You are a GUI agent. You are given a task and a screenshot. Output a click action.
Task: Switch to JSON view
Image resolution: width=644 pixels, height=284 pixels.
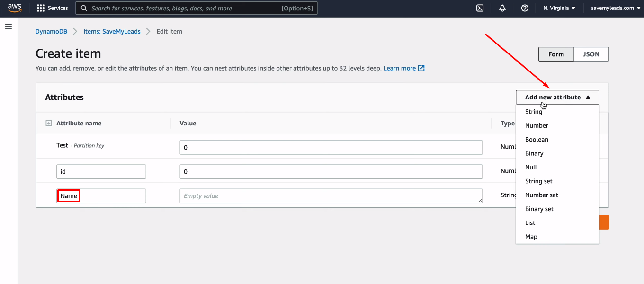(x=591, y=54)
